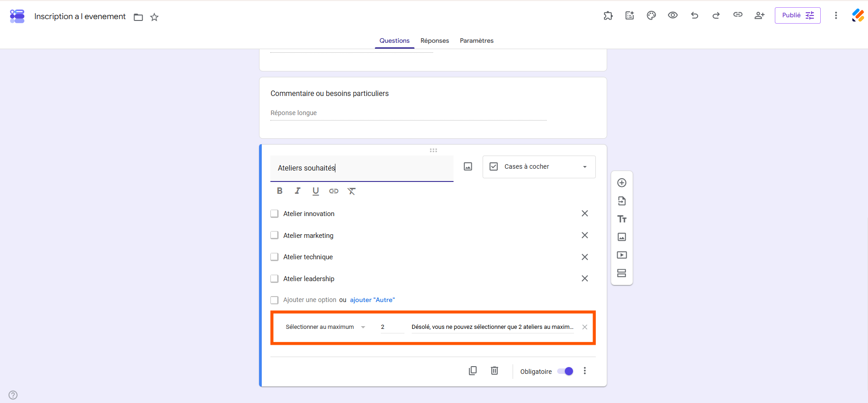The image size is (868, 403).
Task: Open the Google Forms home logo
Action: [17, 16]
